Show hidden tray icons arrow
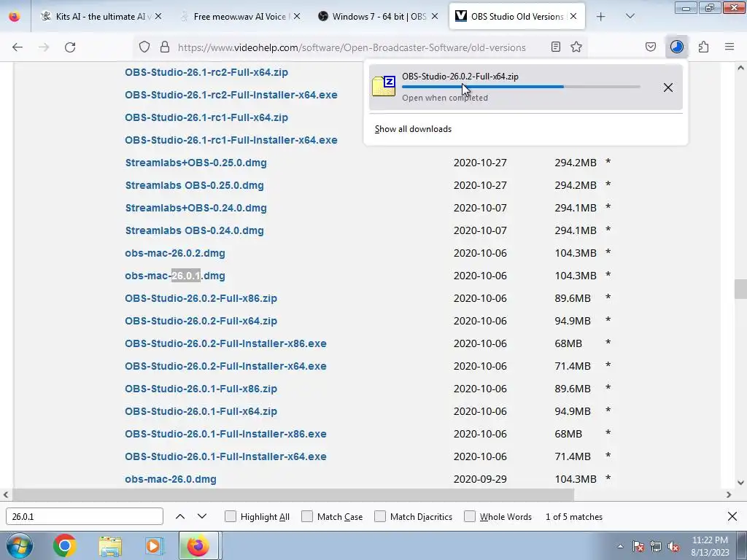Screen dimensions: 747x560 [620, 547]
